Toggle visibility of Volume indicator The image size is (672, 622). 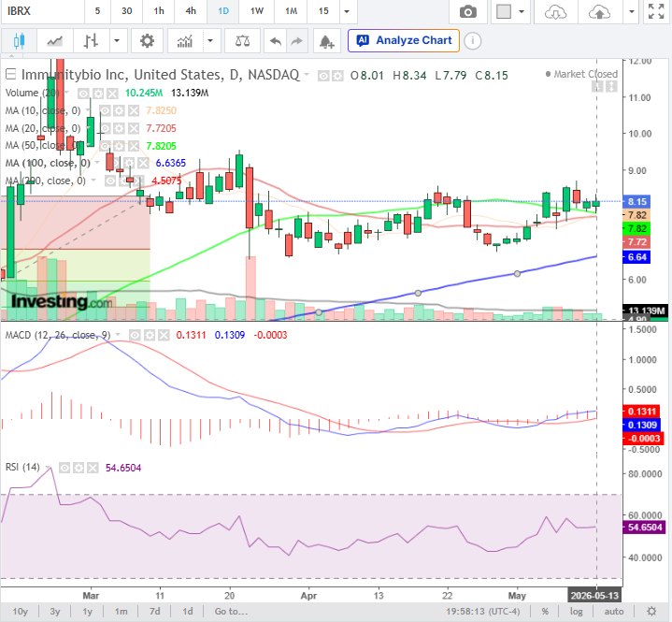[x=83, y=94]
